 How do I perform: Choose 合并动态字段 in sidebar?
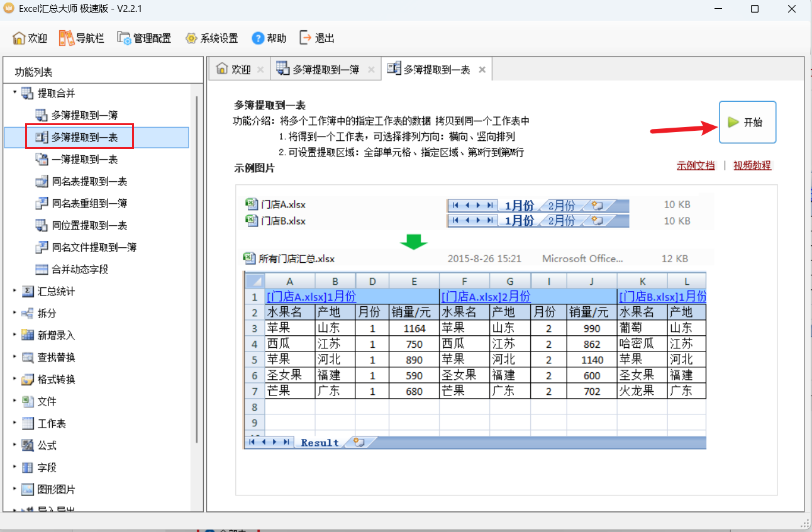click(80, 270)
